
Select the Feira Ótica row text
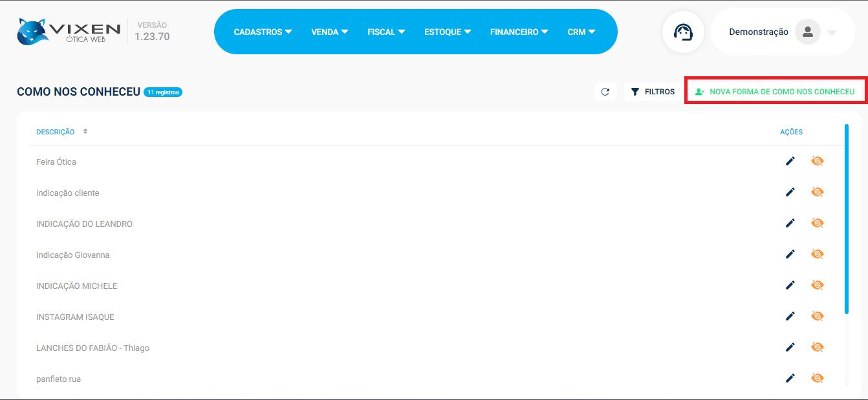tap(56, 162)
